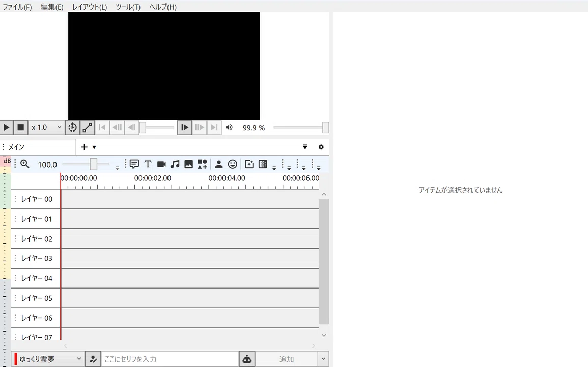Add a text item (T icon)
This screenshot has width=588, height=367.
click(148, 164)
